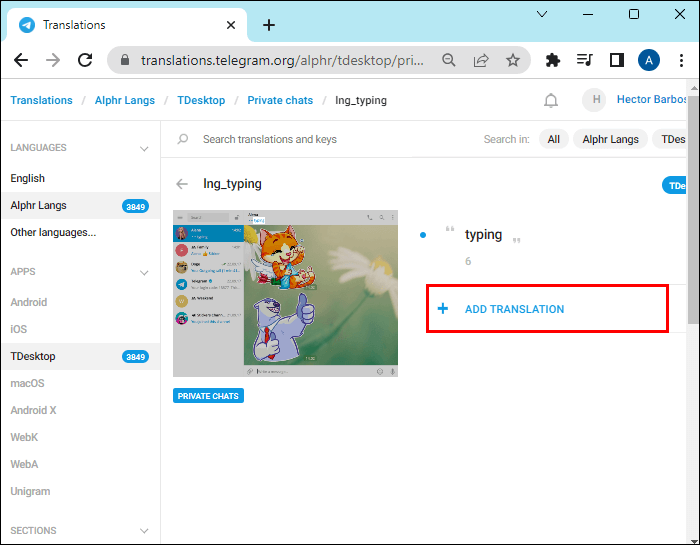
Task: Bookmark this page with the star
Action: tap(512, 60)
